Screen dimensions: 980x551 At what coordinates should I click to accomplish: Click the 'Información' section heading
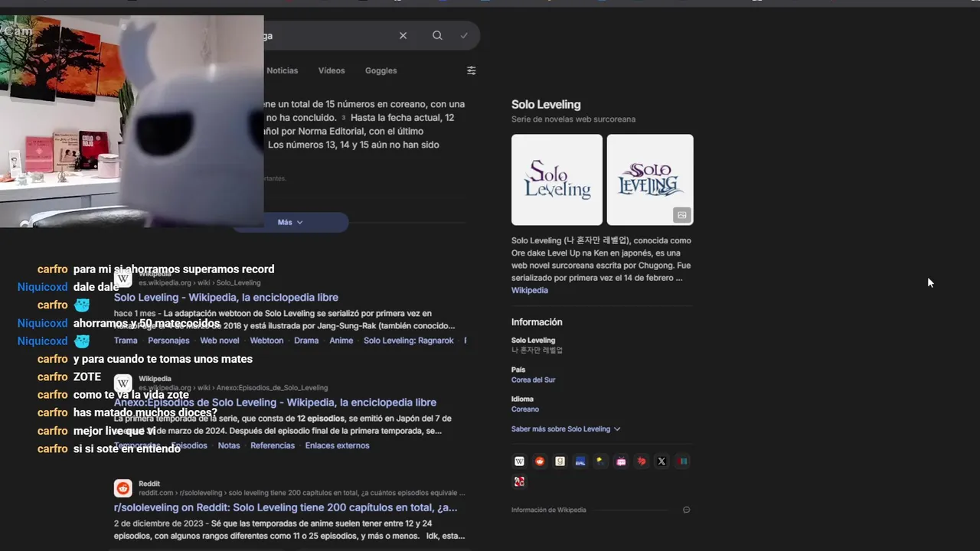(537, 322)
